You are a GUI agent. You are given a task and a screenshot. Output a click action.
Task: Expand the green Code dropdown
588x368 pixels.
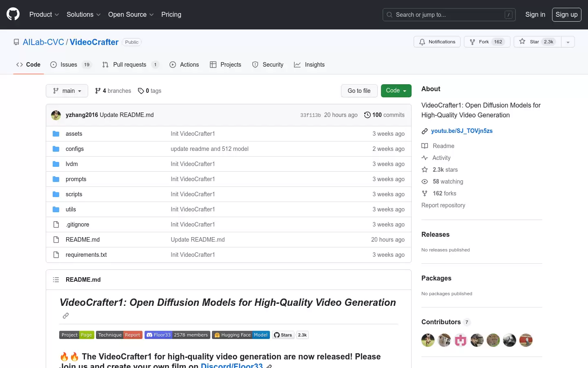coord(396,91)
